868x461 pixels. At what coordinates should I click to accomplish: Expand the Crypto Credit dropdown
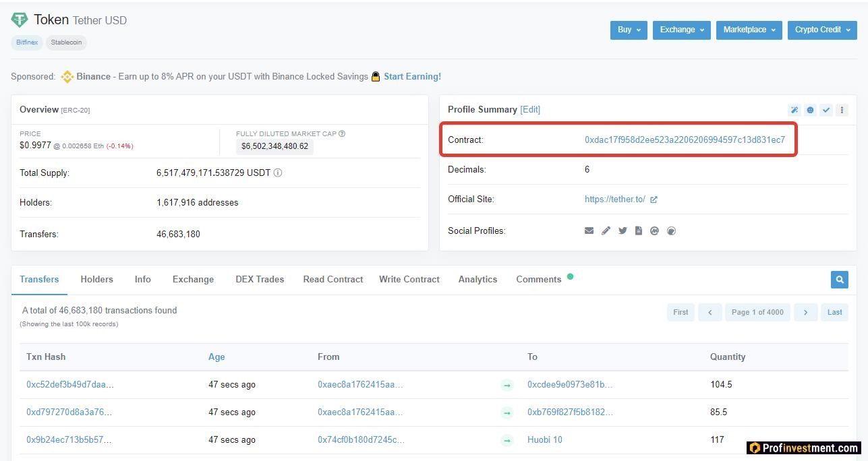[821, 30]
